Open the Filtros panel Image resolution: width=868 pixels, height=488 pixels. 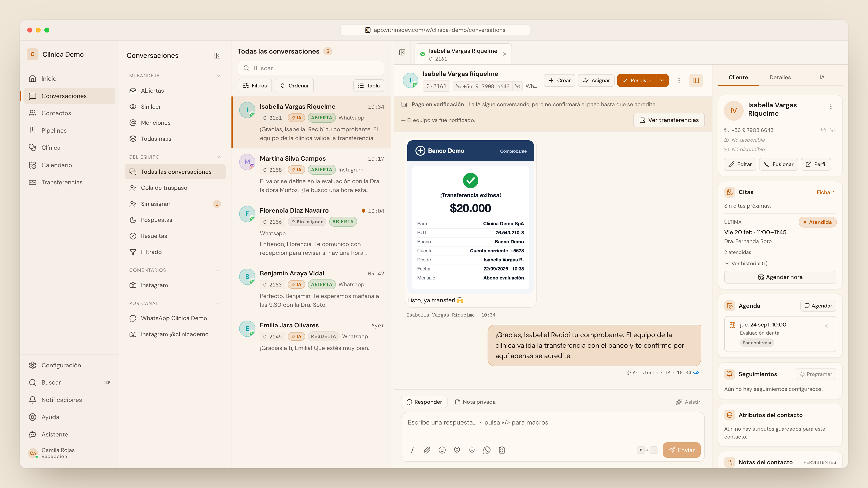coord(255,86)
